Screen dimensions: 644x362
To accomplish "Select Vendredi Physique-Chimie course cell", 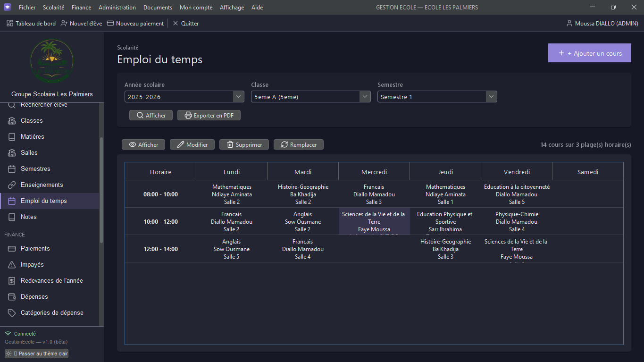I will click(x=517, y=221).
